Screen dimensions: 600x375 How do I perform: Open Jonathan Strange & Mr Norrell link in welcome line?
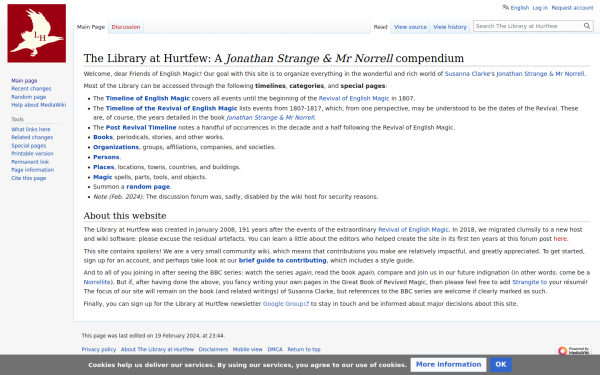[x=540, y=74]
